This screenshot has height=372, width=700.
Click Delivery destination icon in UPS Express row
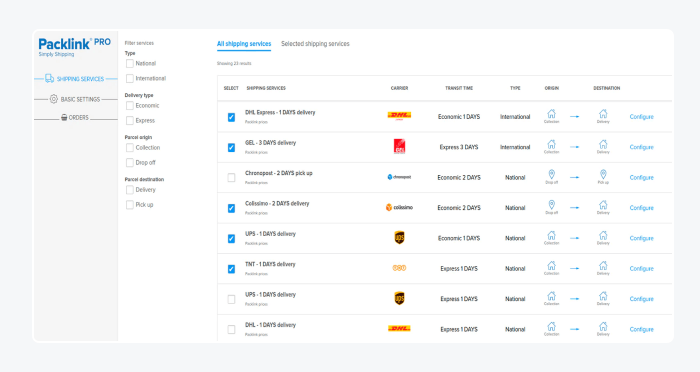point(603,296)
